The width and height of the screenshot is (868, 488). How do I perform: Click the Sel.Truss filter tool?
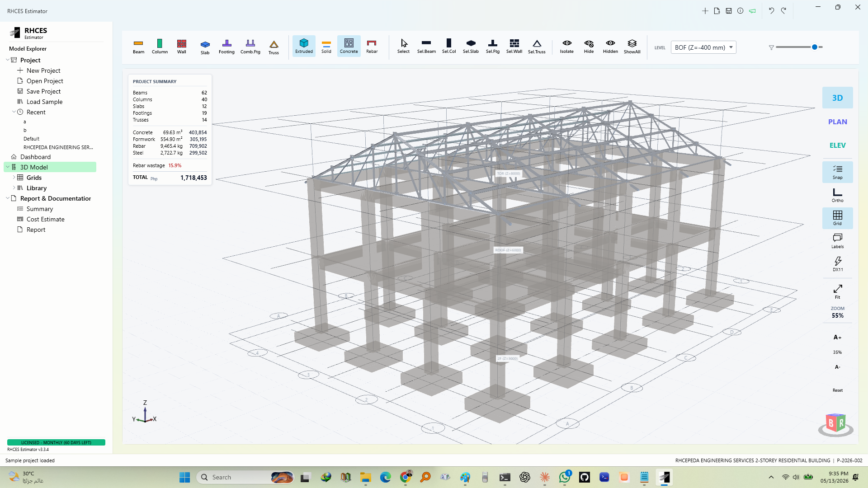pyautogui.click(x=537, y=47)
